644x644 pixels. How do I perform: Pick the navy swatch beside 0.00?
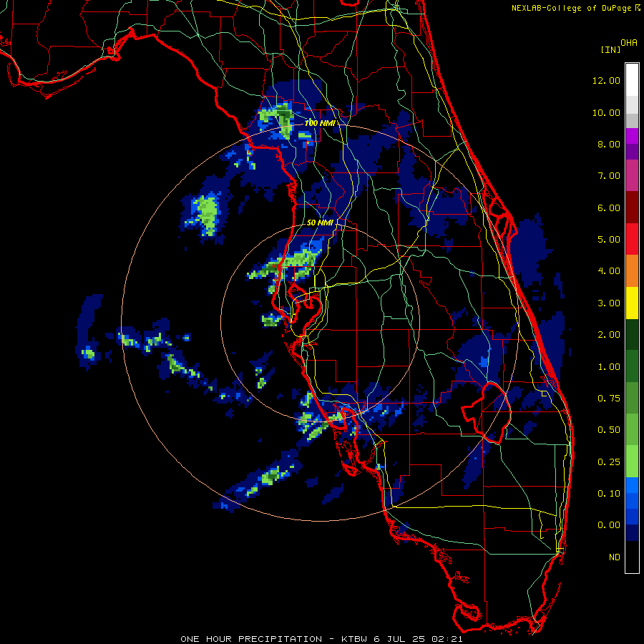[632, 533]
